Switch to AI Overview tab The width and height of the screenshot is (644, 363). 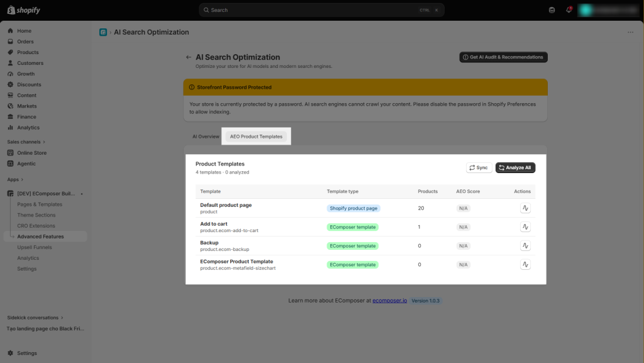(206, 137)
